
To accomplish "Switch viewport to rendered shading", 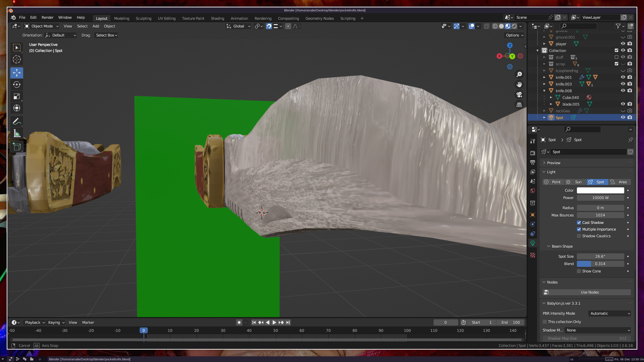I will pos(515,26).
